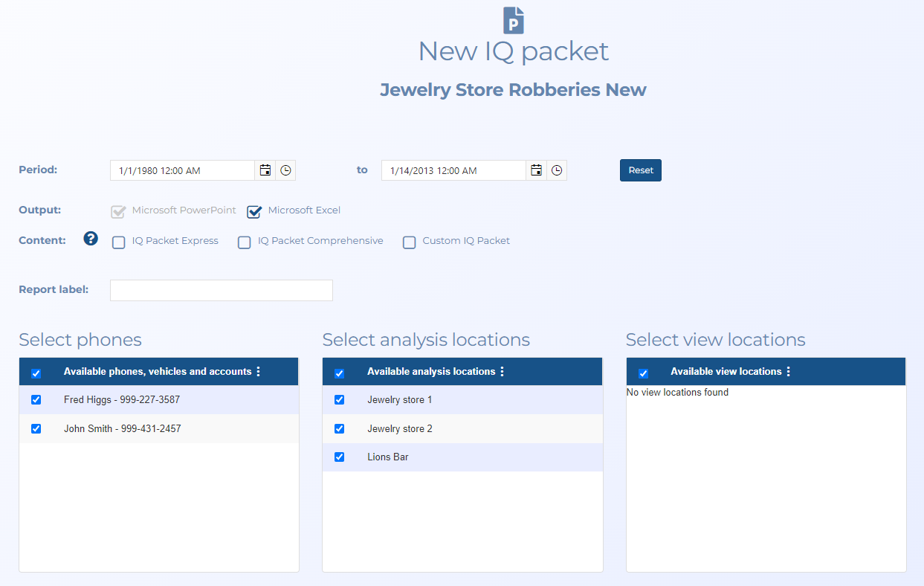
Task: Open the end date calendar picker
Action: [536, 170]
